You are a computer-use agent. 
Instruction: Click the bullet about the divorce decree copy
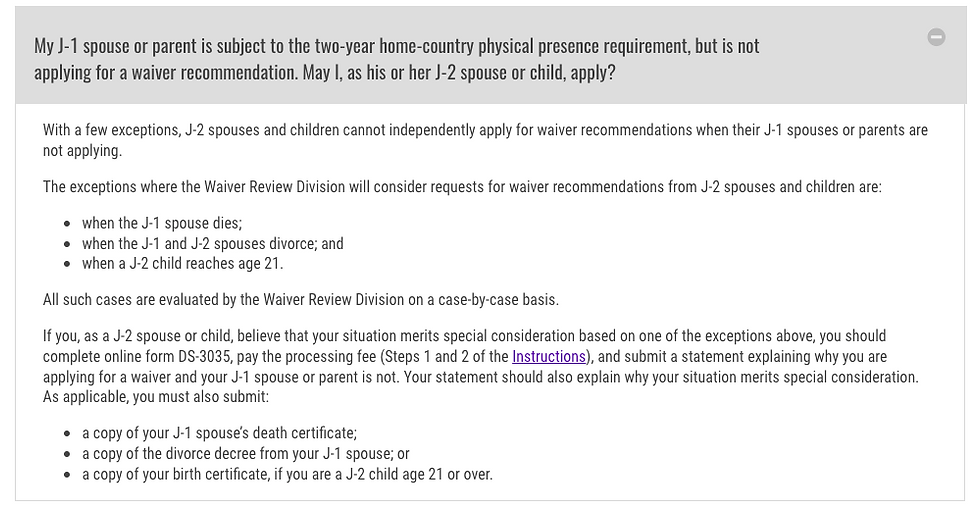tap(246, 453)
